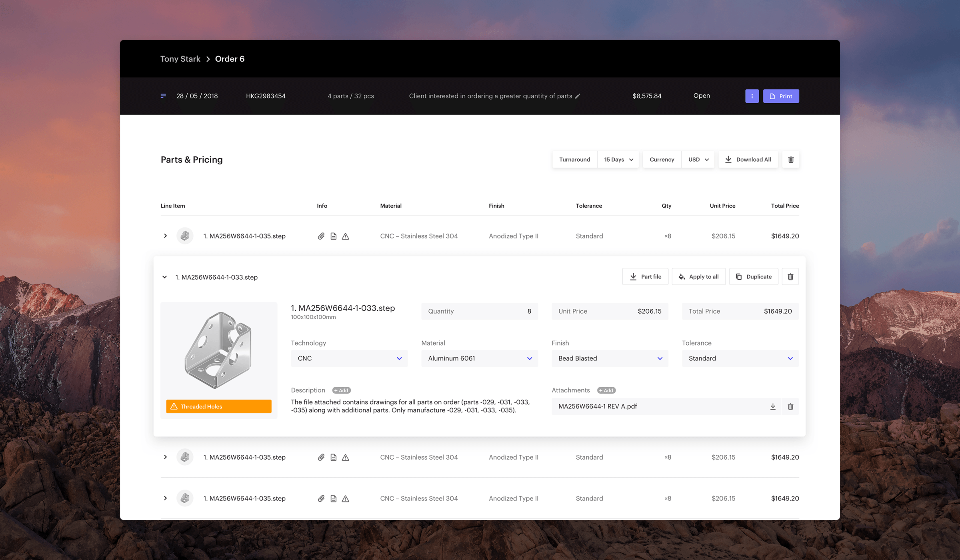The width and height of the screenshot is (960, 560).
Task: Click the pencil icon to edit order note
Action: pyautogui.click(x=578, y=96)
